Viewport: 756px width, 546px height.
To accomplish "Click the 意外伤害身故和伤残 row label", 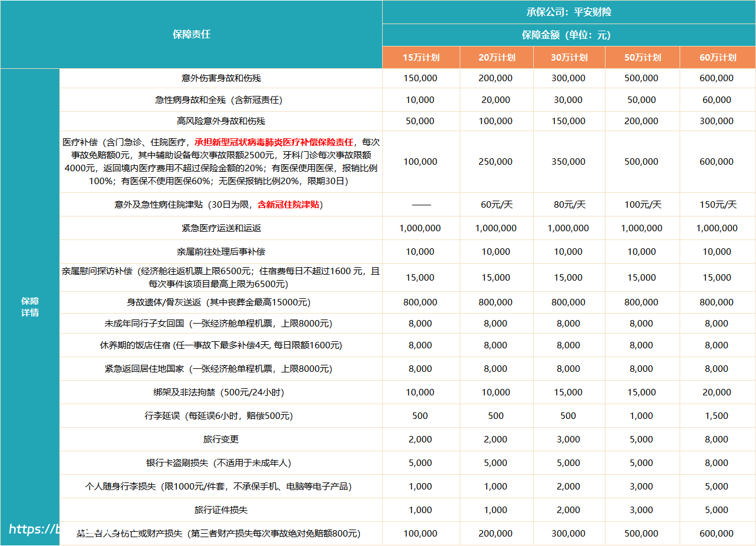I will point(220,78).
